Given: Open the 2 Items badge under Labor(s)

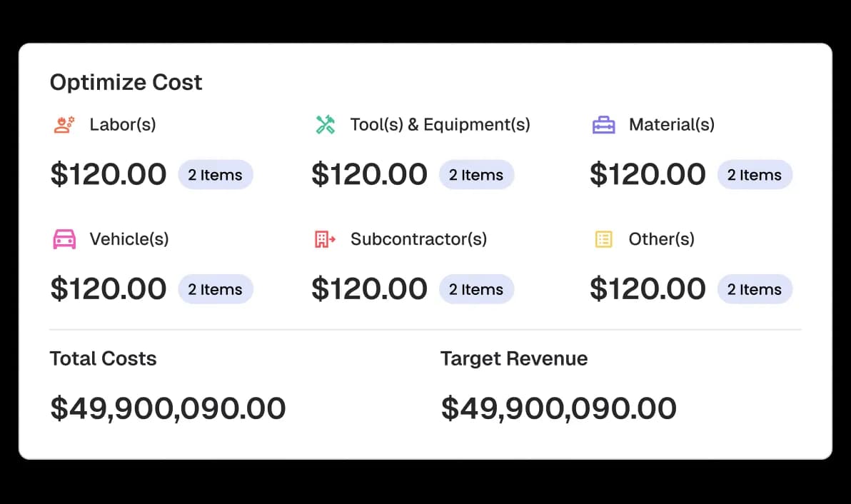Looking at the screenshot, I should 215,175.
